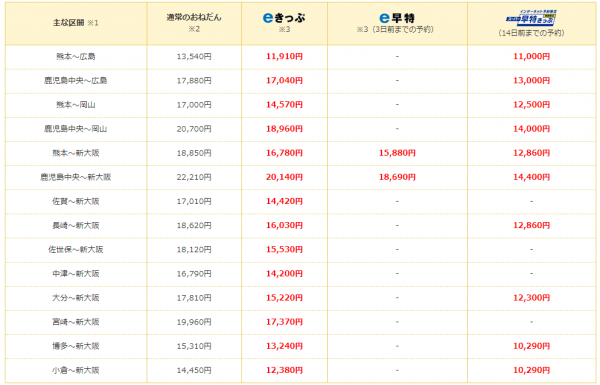
Task: Click the 17,370円 price for 宮崎～新大阪
Action: pos(284,322)
